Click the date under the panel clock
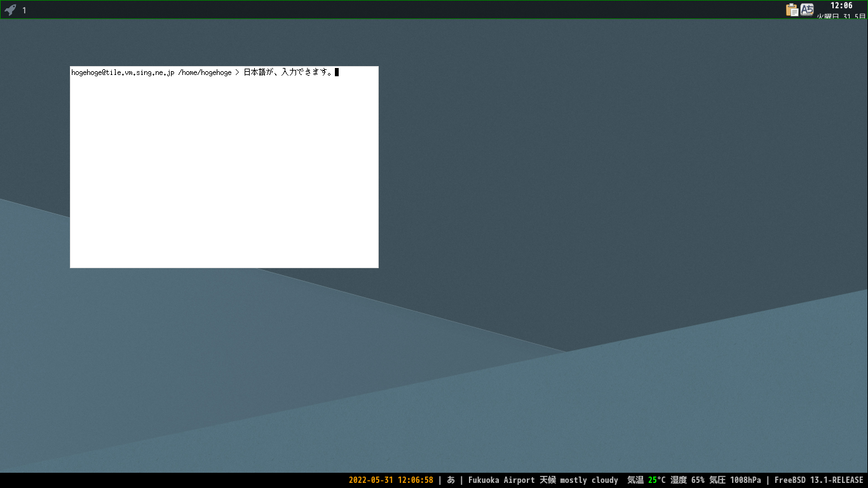 [841, 16]
